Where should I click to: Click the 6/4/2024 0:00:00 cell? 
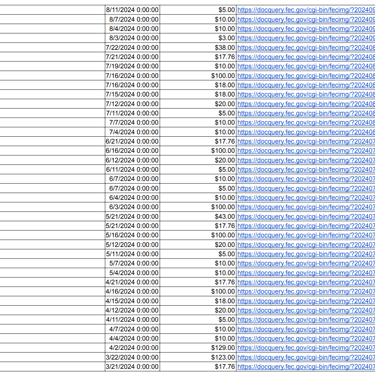[x=132, y=198]
